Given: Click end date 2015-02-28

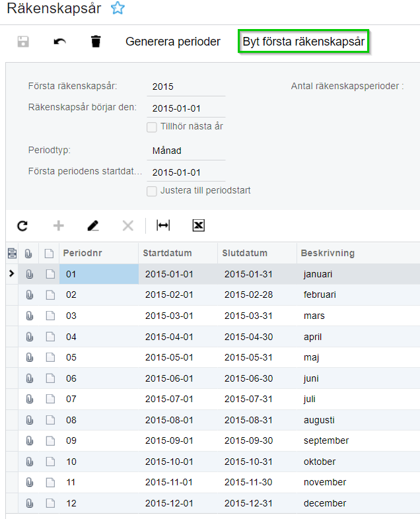Looking at the screenshot, I should (x=257, y=294).
